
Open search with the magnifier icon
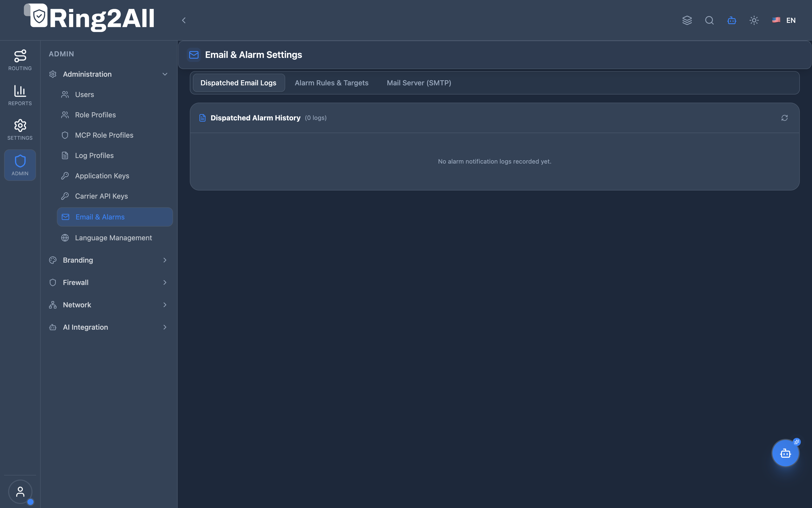pos(709,21)
